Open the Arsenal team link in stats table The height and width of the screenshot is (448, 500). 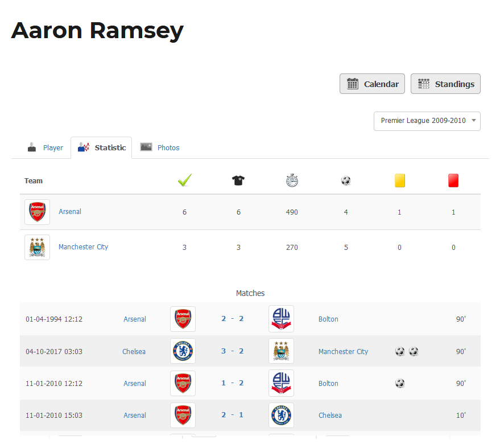click(x=70, y=212)
